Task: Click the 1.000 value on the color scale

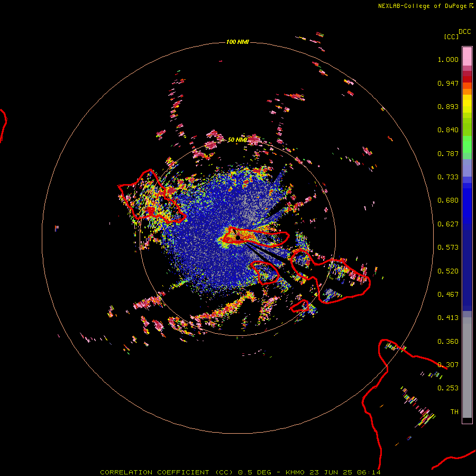Action: pos(448,59)
